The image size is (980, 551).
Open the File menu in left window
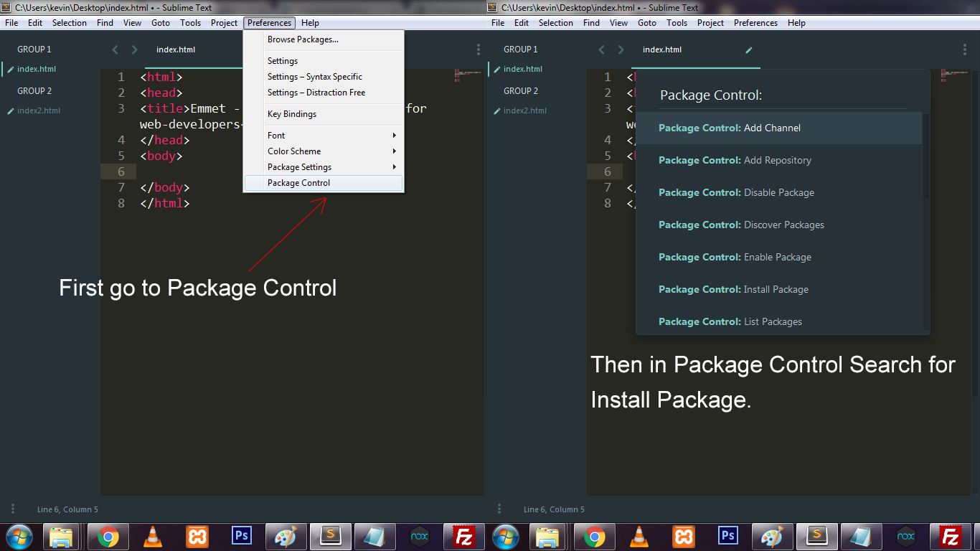click(11, 23)
